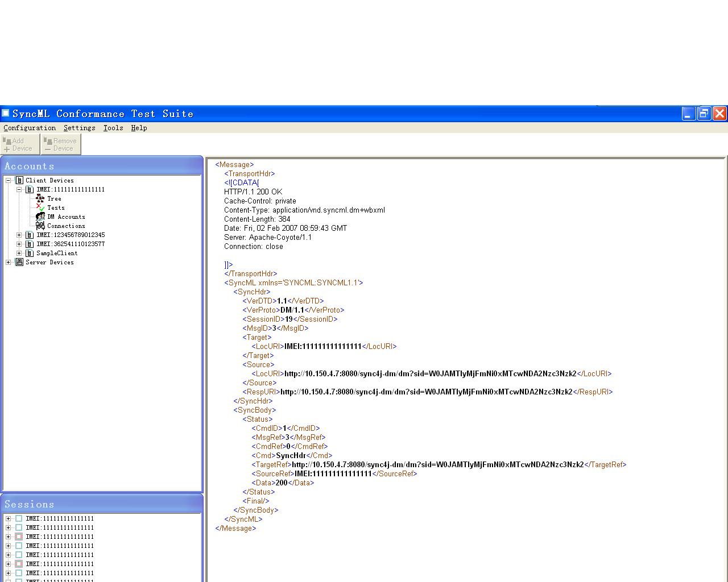Click device icon beside IMEI:362541110123577
This screenshot has width=728, height=582.
[30, 244]
